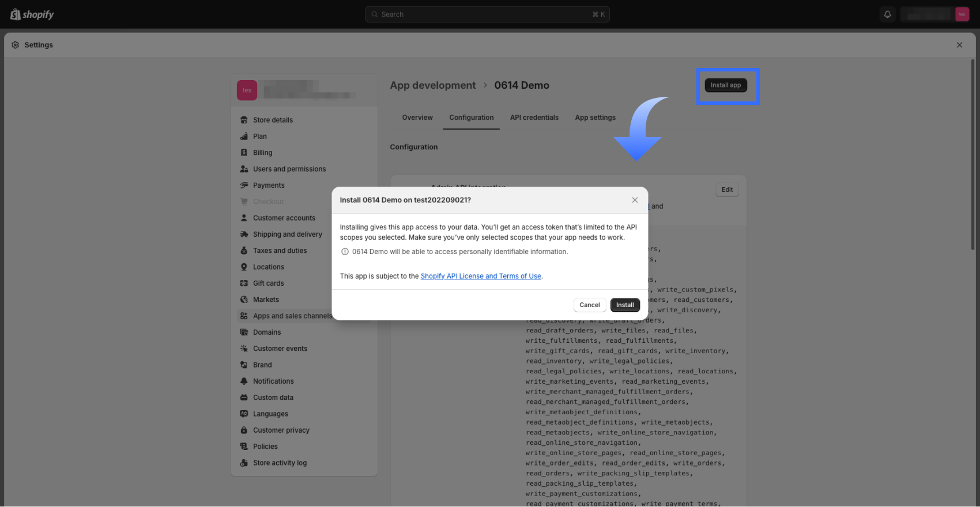Click the Customer events icon
Screen dimensions: 980x507
pyautogui.click(x=244, y=349)
